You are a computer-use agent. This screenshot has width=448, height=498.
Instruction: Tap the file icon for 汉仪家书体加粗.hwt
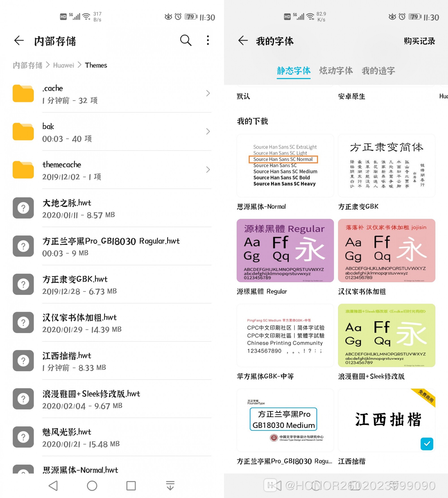coord(23,322)
